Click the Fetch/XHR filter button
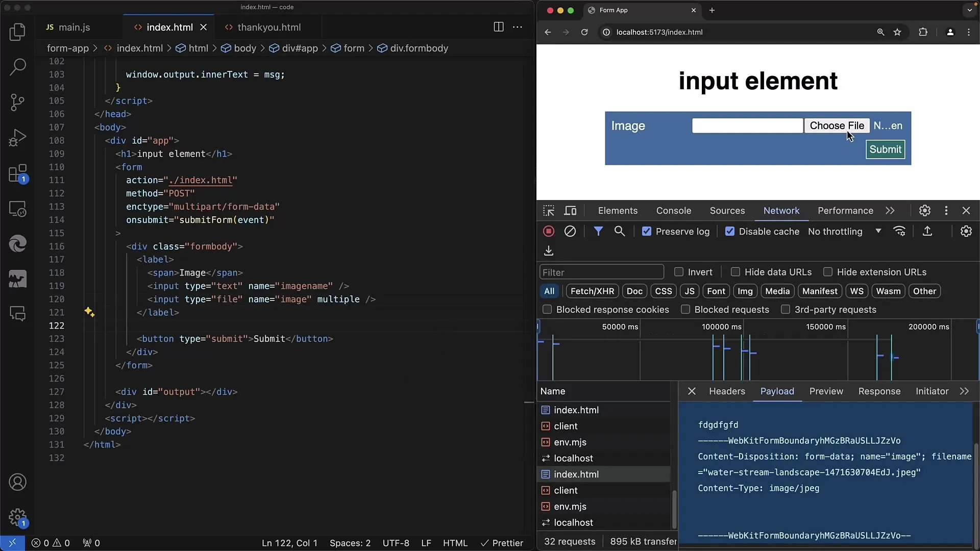980x551 pixels. [x=592, y=291]
